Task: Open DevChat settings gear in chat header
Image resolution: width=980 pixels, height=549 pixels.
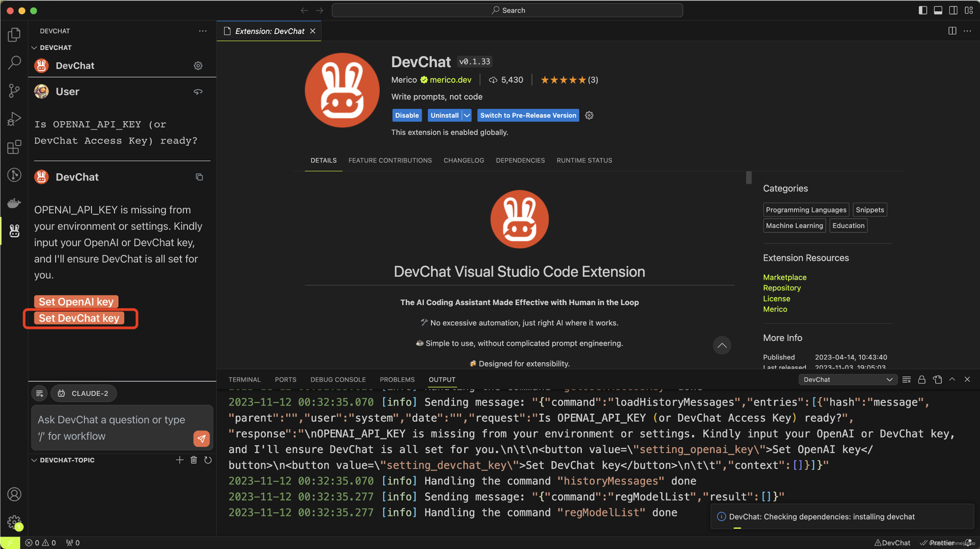Action: [x=198, y=66]
